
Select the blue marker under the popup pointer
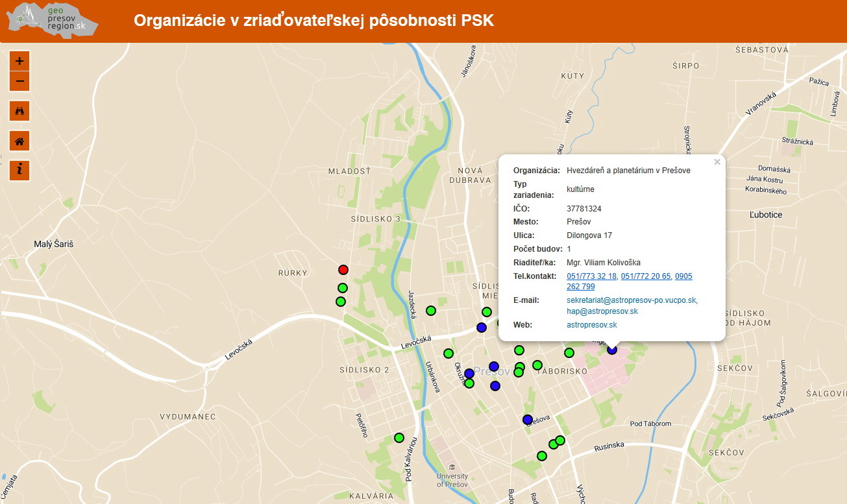(612, 350)
